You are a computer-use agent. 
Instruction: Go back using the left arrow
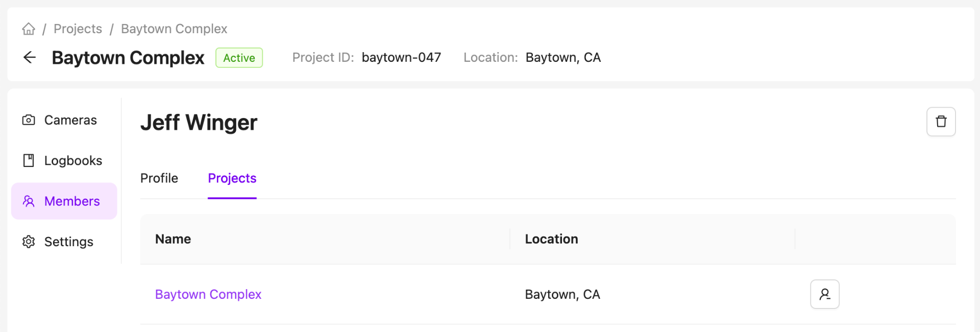30,58
